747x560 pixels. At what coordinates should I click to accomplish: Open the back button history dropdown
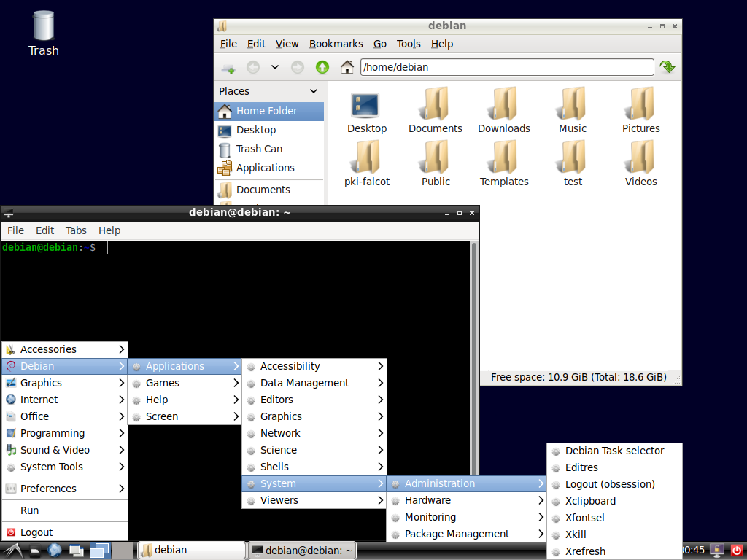[x=274, y=67]
